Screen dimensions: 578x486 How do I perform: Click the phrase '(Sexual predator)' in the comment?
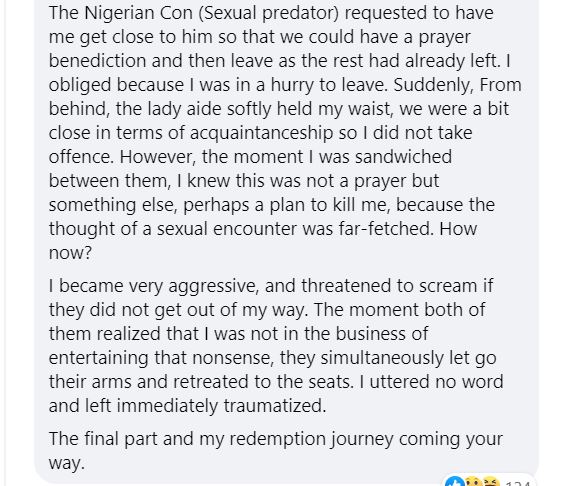(x=268, y=13)
